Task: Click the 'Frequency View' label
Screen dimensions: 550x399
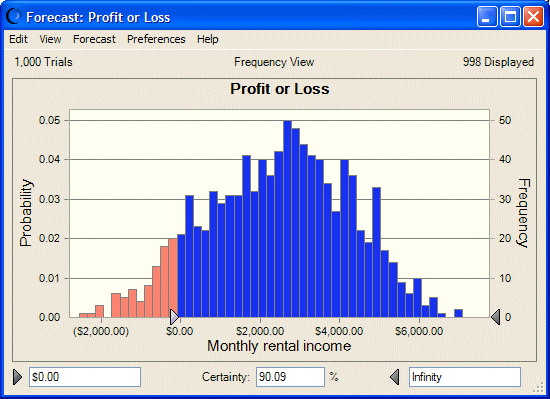Action: coord(274,62)
